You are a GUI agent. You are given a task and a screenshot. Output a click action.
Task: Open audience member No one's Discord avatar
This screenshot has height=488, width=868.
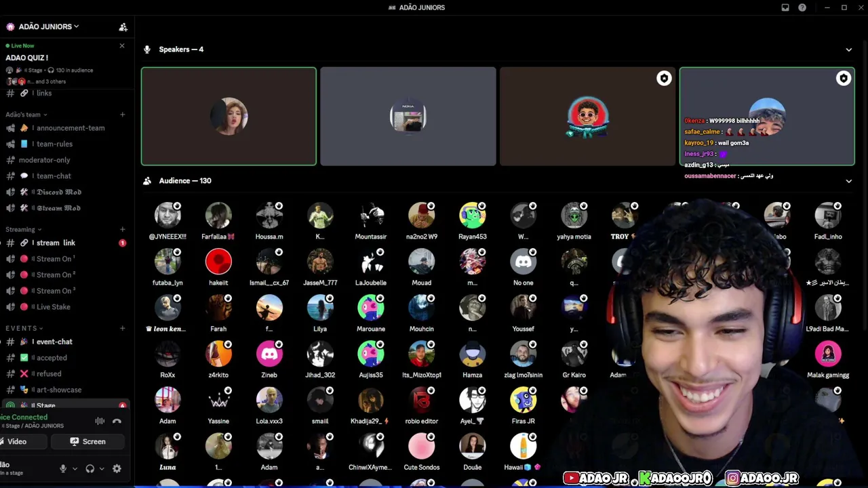[x=524, y=262]
